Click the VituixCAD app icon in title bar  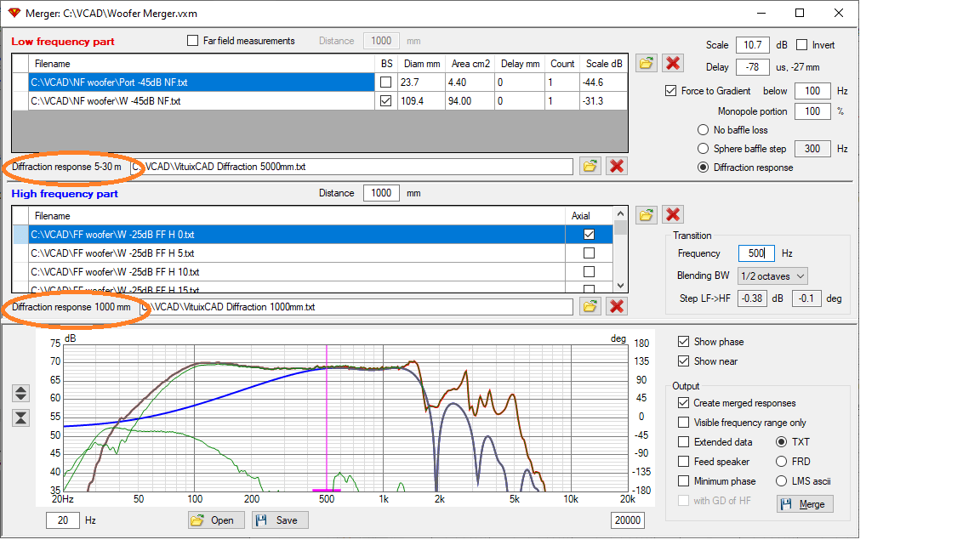point(14,13)
